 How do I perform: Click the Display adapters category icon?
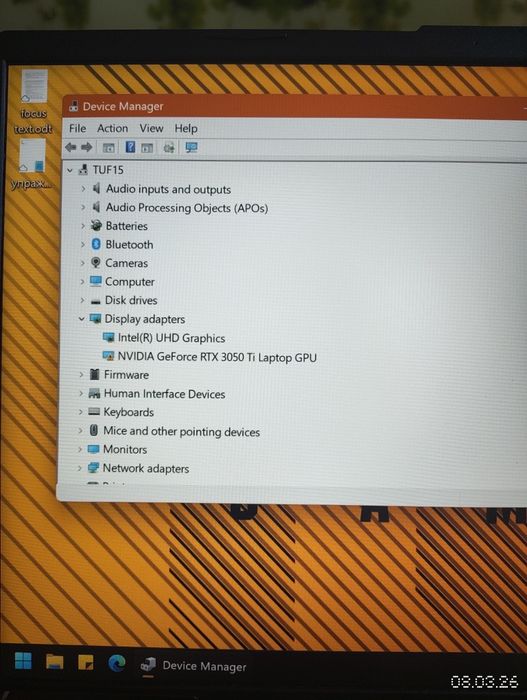point(95,318)
